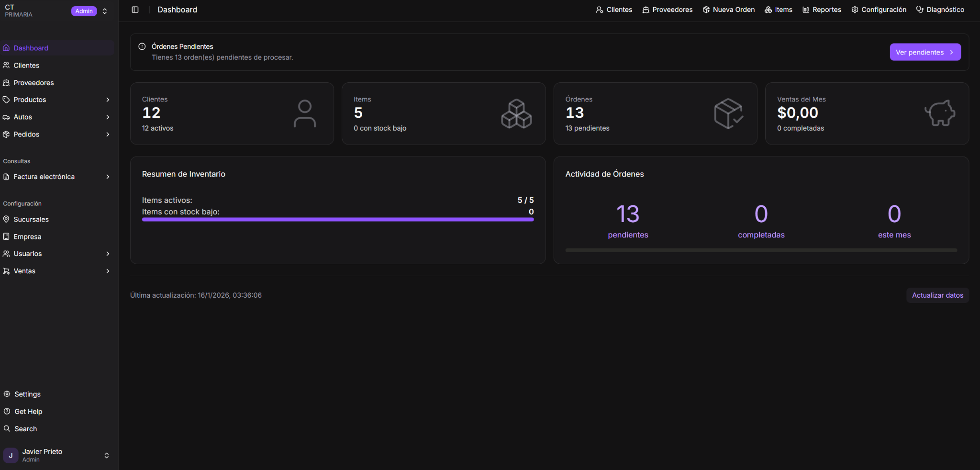Click the package check icon in Órdenes card

pos(728,113)
